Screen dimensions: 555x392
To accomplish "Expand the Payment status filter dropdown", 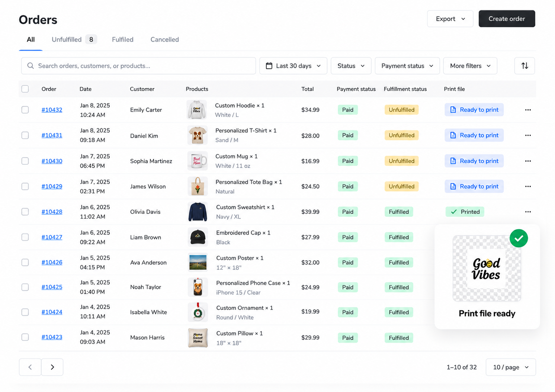I will (x=407, y=66).
